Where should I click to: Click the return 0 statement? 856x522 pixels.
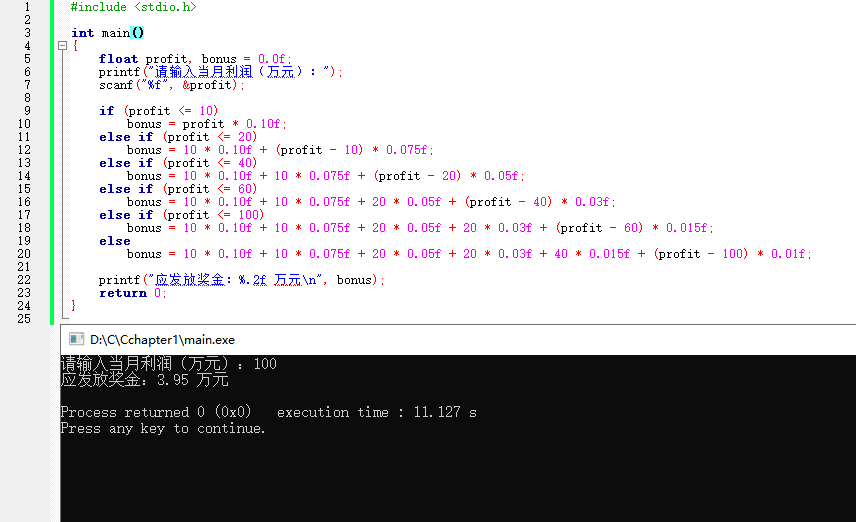pos(132,293)
